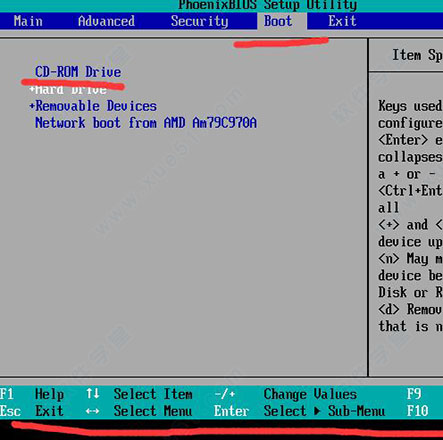
Task: Click the left-right arrows Select Menu icon
Action: 92,411
